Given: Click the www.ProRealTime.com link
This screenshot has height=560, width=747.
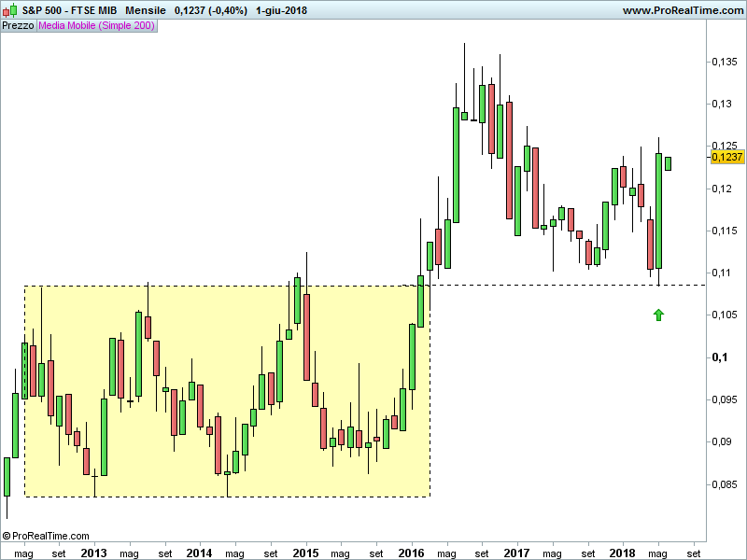Looking at the screenshot, I should (683, 10).
